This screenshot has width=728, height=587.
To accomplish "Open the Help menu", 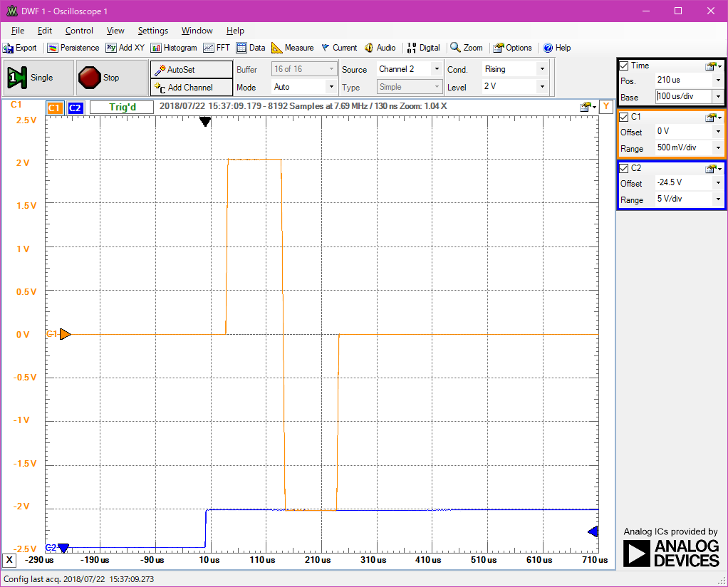I will coord(235,31).
